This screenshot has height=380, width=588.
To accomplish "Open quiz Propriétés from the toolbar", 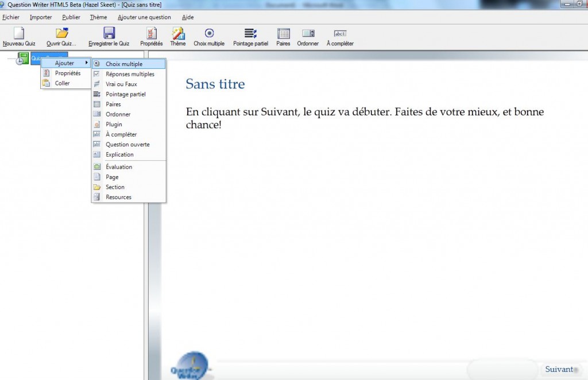I will (150, 36).
